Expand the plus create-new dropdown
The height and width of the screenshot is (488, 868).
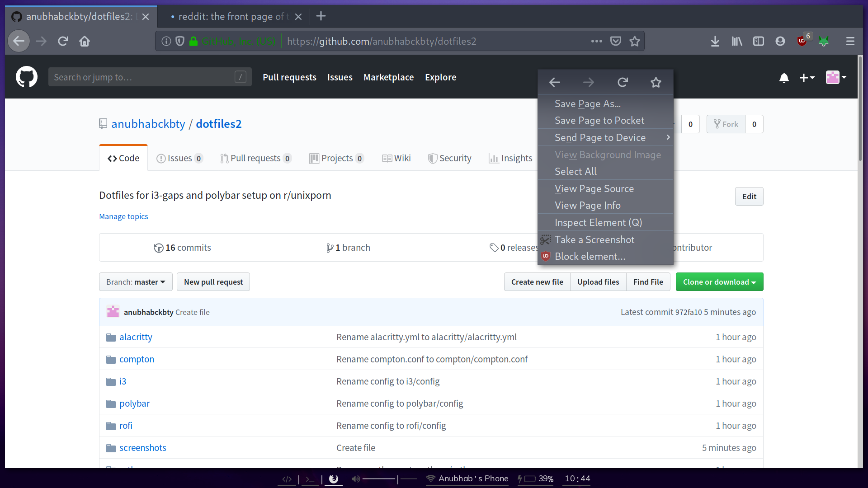807,78
